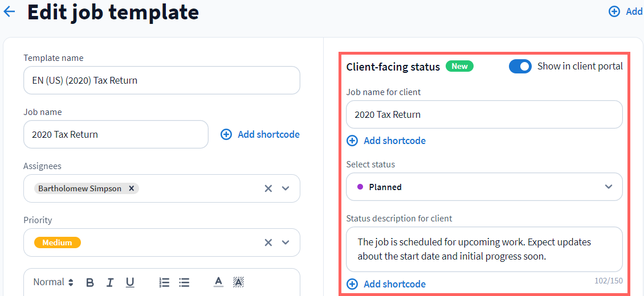
Task: Add shortcode under Job name for client
Action: point(386,141)
